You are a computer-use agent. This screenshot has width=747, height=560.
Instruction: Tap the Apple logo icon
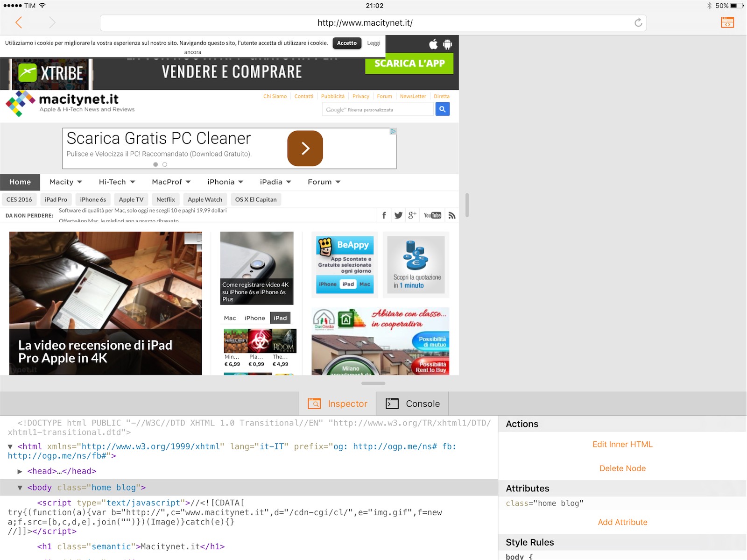pos(433,44)
